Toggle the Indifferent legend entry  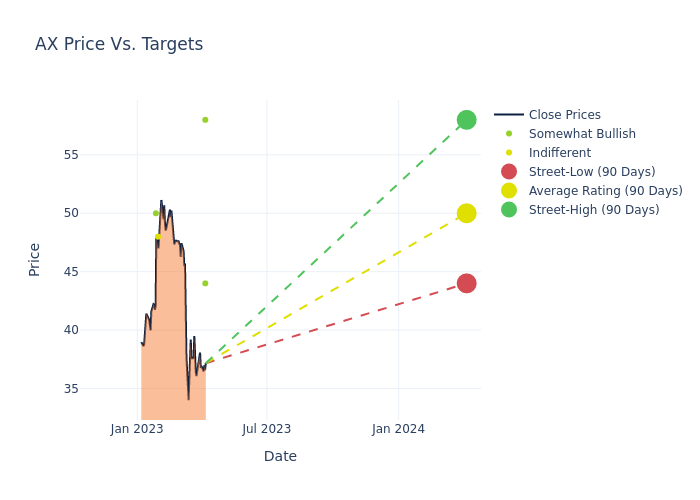(559, 153)
